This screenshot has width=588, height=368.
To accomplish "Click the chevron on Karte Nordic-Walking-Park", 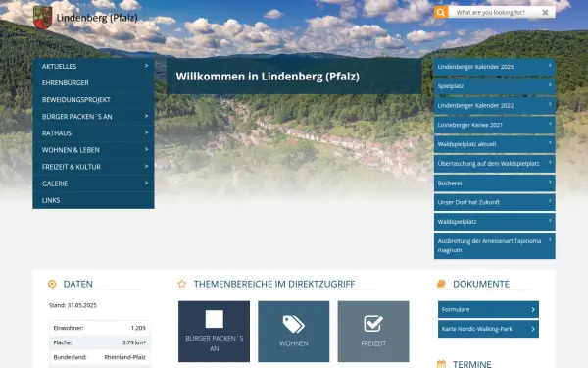I will click(533, 329).
